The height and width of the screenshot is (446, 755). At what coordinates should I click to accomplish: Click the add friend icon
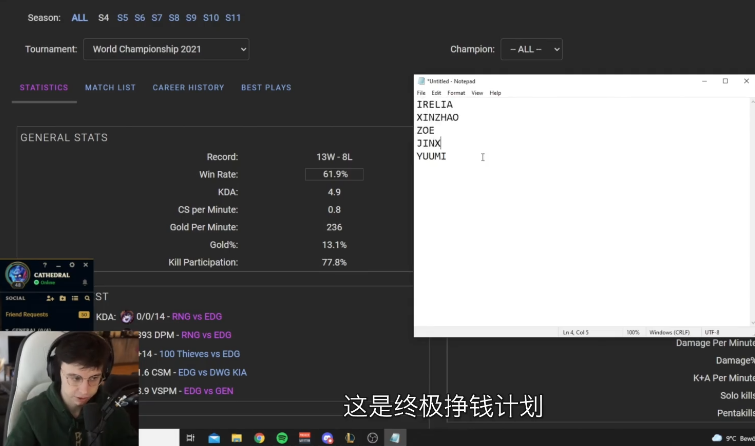click(50, 298)
